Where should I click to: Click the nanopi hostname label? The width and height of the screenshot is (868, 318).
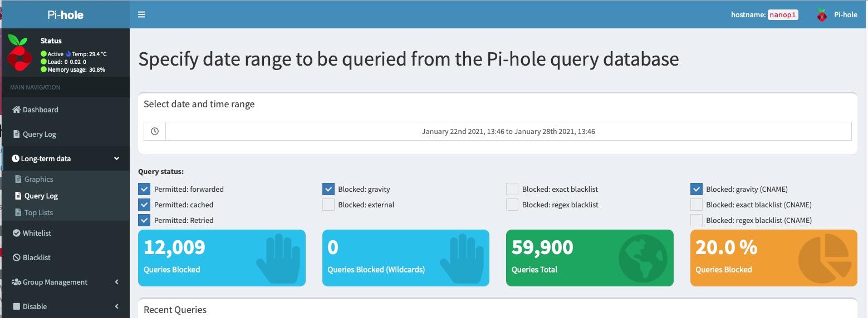[783, 15]
